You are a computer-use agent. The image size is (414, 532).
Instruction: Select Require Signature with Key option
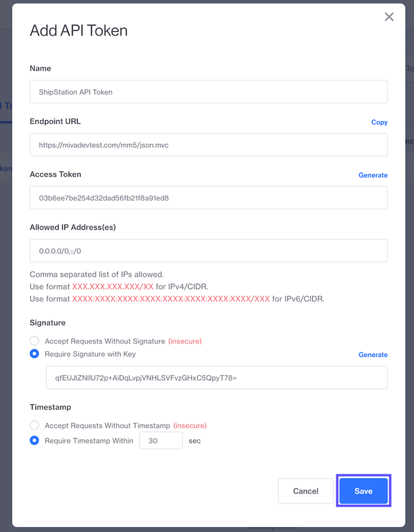click(34, 354)
